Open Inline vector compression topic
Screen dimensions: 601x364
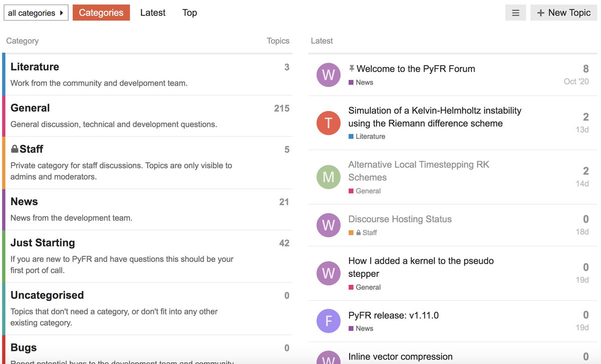401,356
